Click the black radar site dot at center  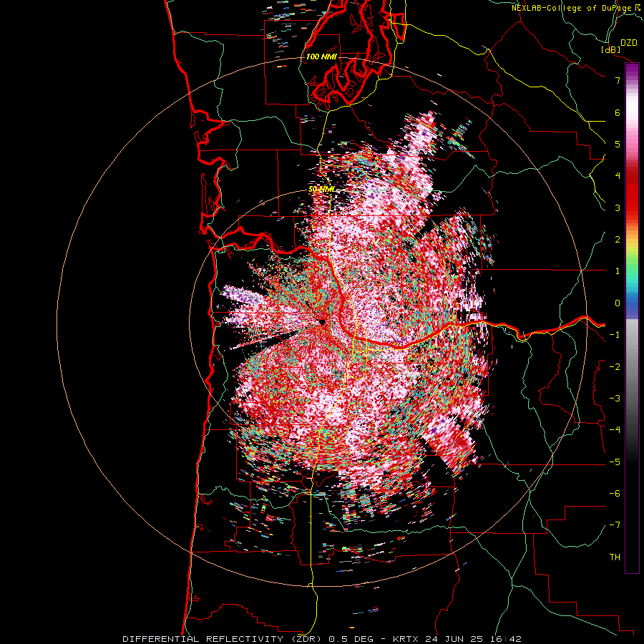[322, 323]
